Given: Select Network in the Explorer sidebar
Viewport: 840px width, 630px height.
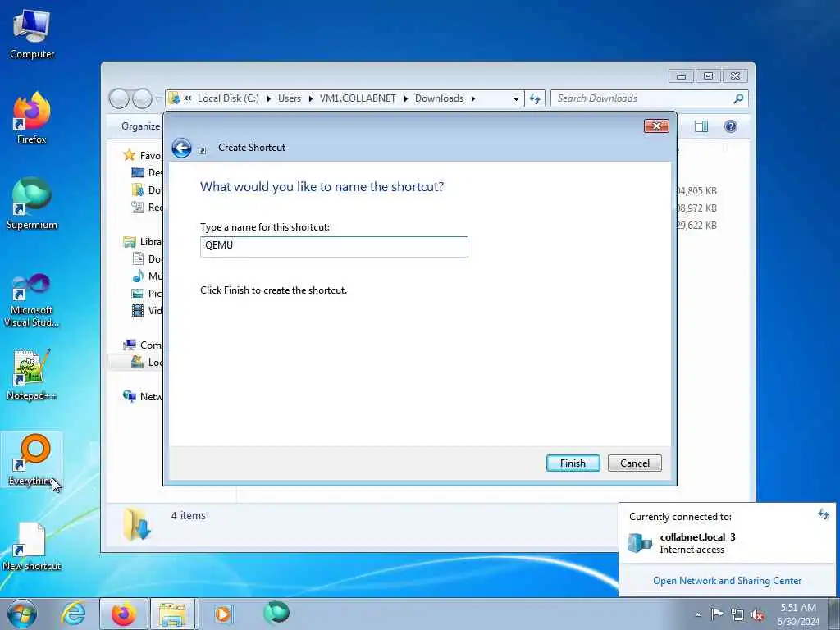Looking at the screenshot, I should click(x=142, y=396).
